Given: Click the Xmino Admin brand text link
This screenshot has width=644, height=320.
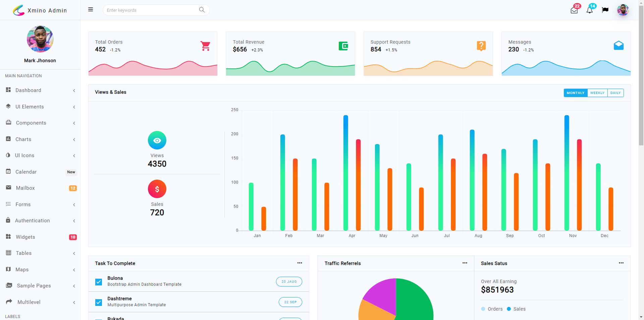Looking at the screenshot, I should (x=47, y=10).
